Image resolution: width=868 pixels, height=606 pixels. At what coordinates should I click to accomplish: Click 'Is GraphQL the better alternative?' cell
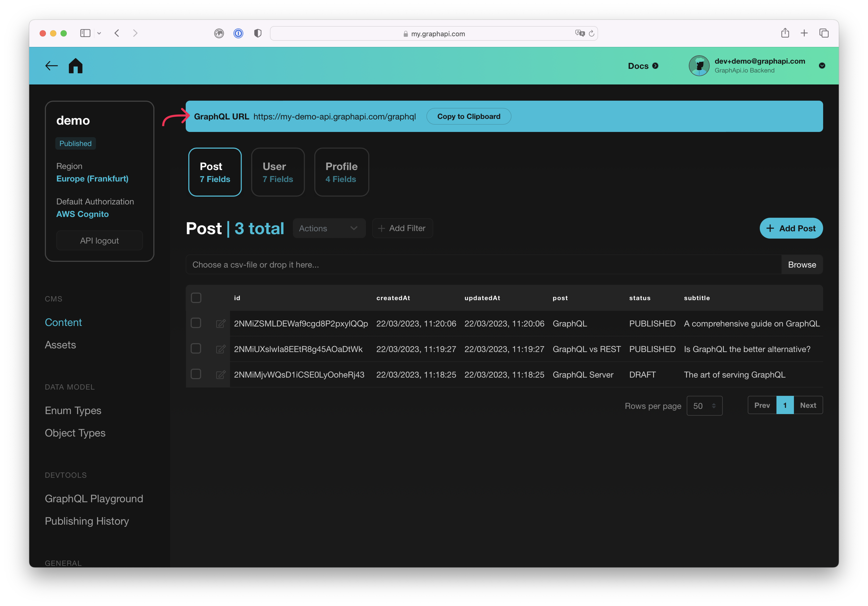[x=747, y=349]
